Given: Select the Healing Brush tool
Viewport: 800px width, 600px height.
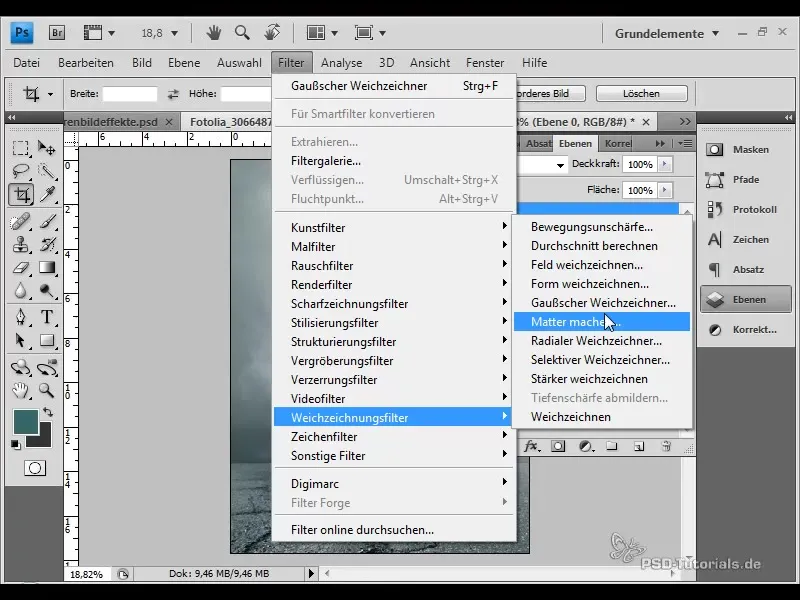Looking at the screenshot, I should click(20, 221).
